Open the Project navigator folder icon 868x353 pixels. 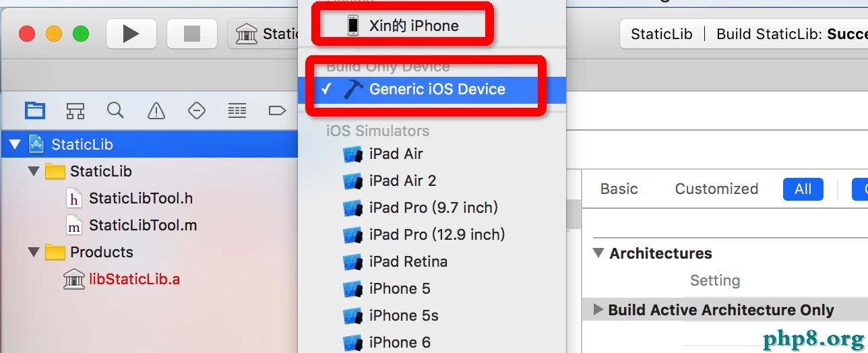[35, 110]
